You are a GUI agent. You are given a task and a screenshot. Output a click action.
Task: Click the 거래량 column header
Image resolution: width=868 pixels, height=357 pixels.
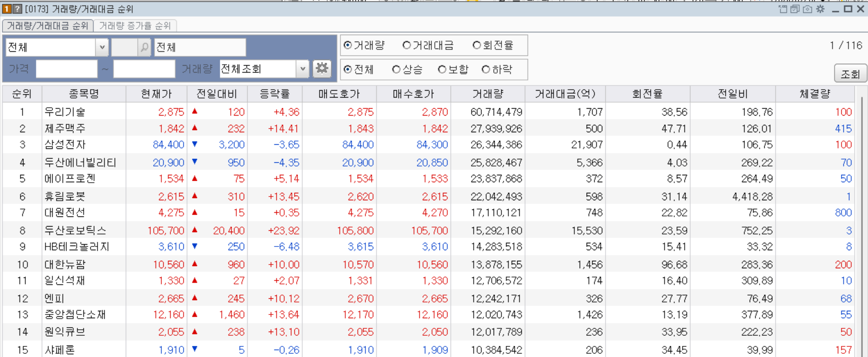coord(488,94)
